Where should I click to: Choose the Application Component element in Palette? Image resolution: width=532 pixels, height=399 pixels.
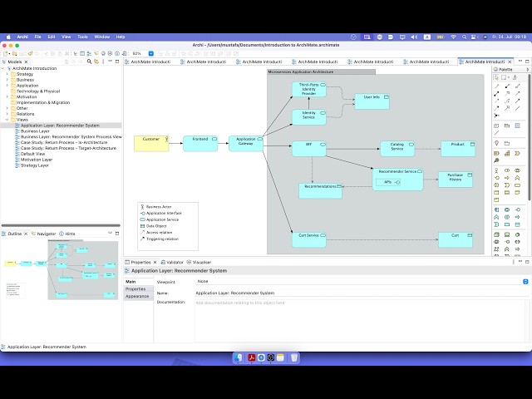pyautogui.click(x=496, y=209)
